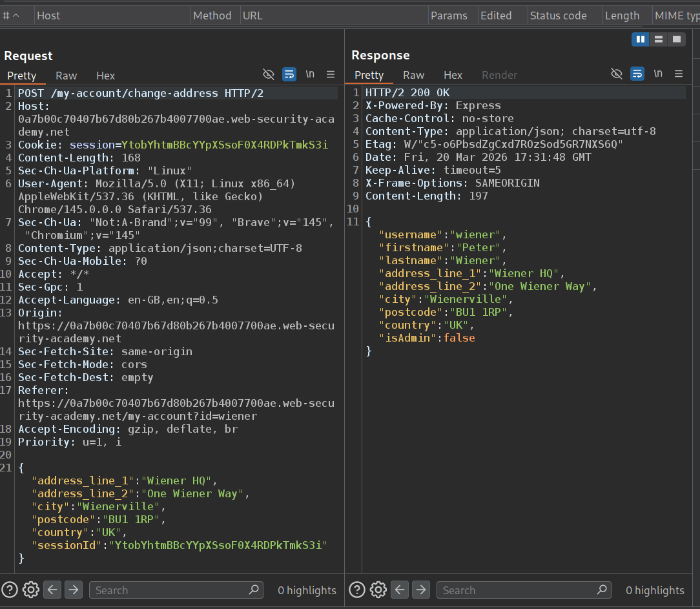Open Response panel hamburger options menu

[x=678, y=74]
